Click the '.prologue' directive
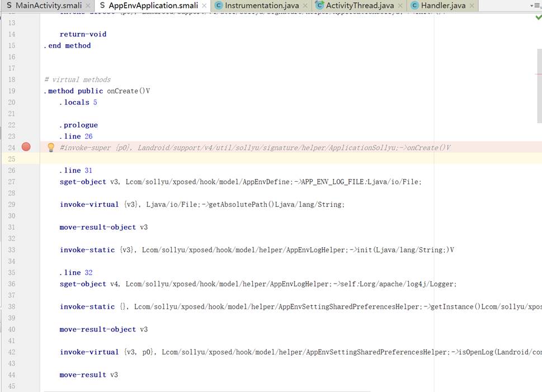542x392 pixels. pyautogui.click(x=78, y=125)
